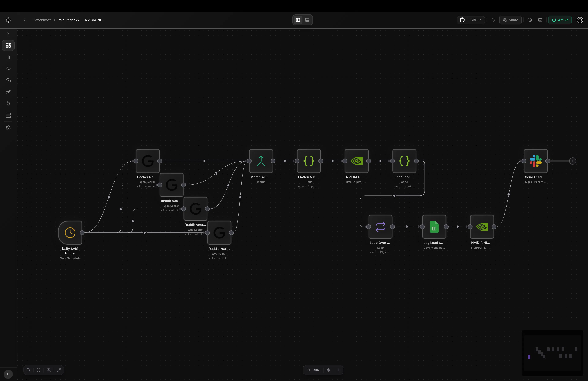Viewport: 588px width, 381px height.
Task: Click the user avatar U
Action: [x=8, y=374]
